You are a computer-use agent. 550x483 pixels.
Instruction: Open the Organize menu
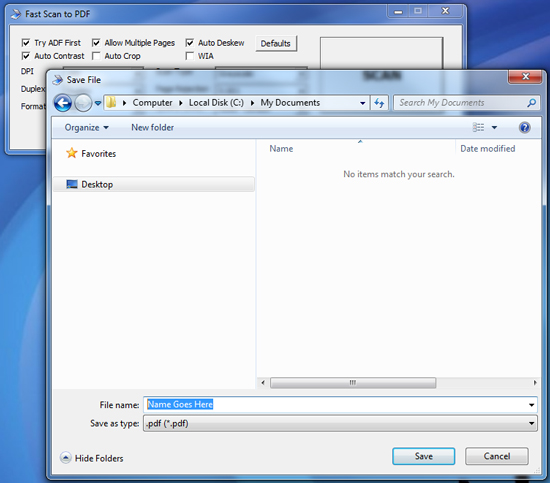(86, 127)
